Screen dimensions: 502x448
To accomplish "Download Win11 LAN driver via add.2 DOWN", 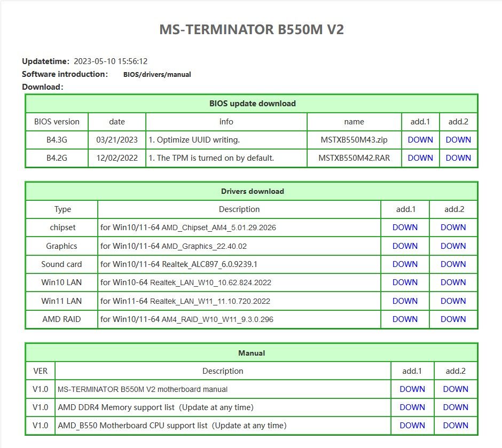I will click(x=453, y=301).
